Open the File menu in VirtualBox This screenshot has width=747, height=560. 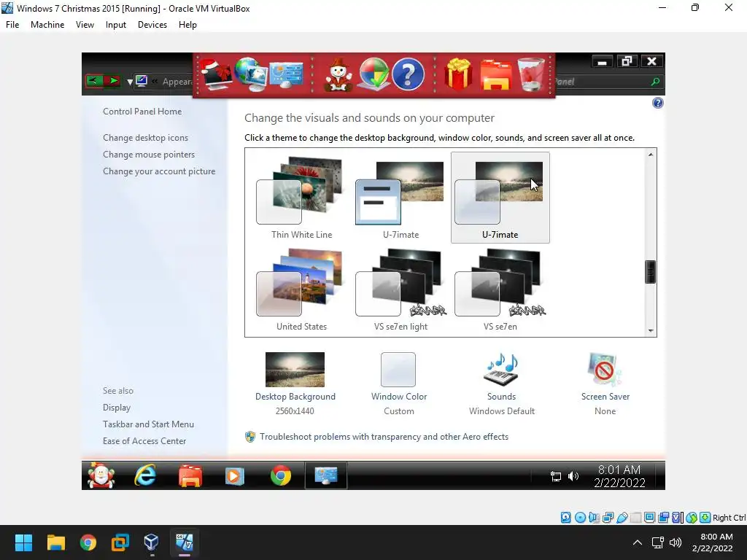[x=12, y=25]
